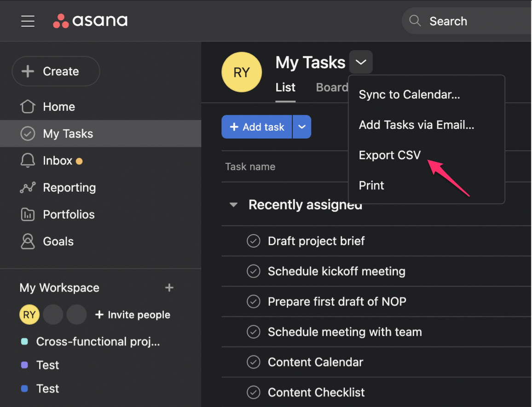Collapse the Recently assigned section
The width and height of the screenshot is (532, 407).
pos(233,205)
